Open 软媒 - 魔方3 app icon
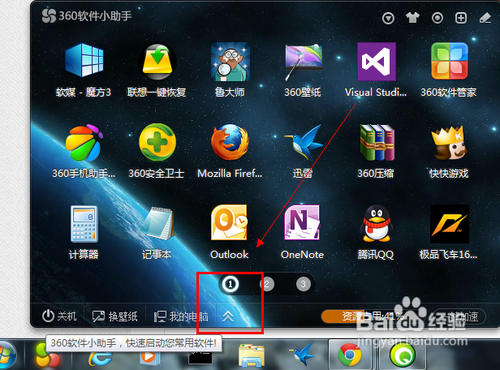Screen dimensions: 500x370 [x=84, y=60]
